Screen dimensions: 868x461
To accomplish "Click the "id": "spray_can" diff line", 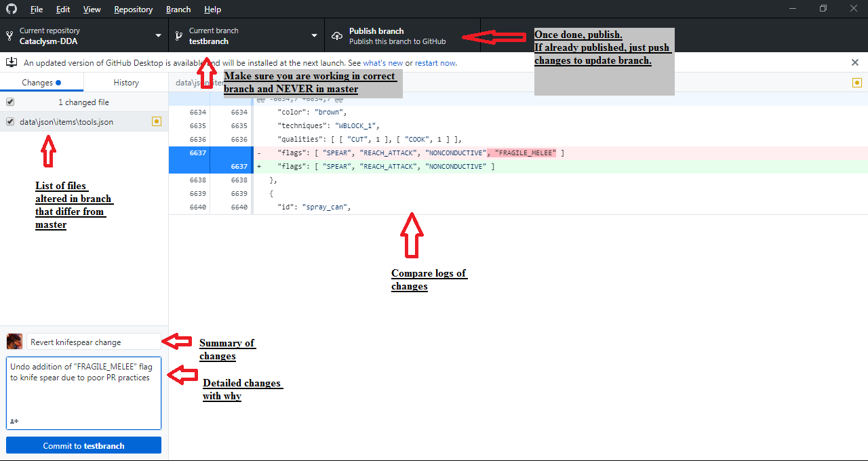I will 560,207.
